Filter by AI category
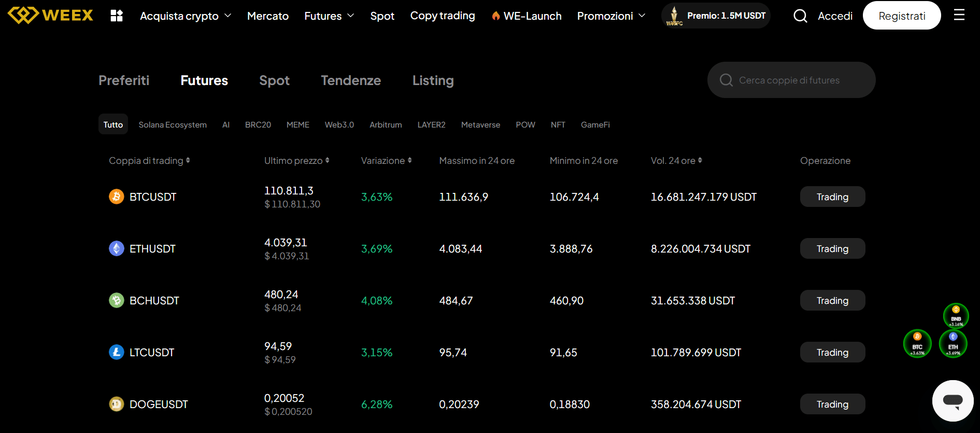This screenshot has height=433, width=980. (226, 124)
